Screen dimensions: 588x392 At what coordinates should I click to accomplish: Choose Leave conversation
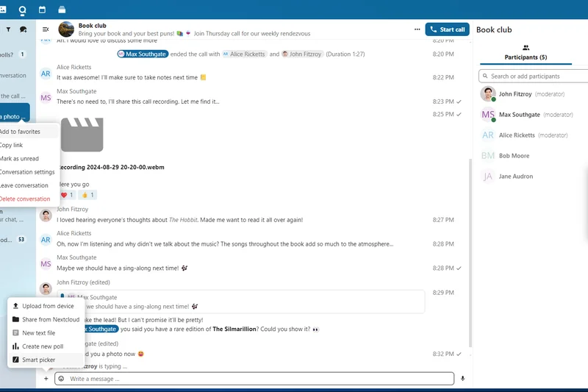point(29,185)
